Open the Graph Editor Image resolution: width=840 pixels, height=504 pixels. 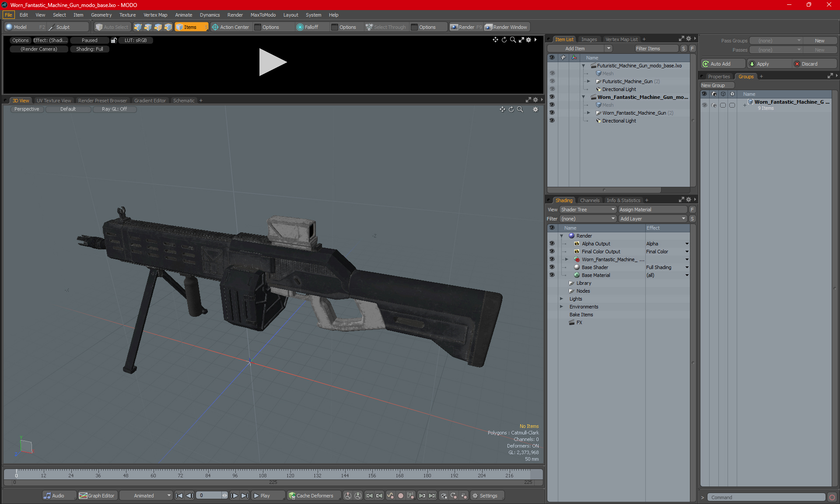click(97, 496)
